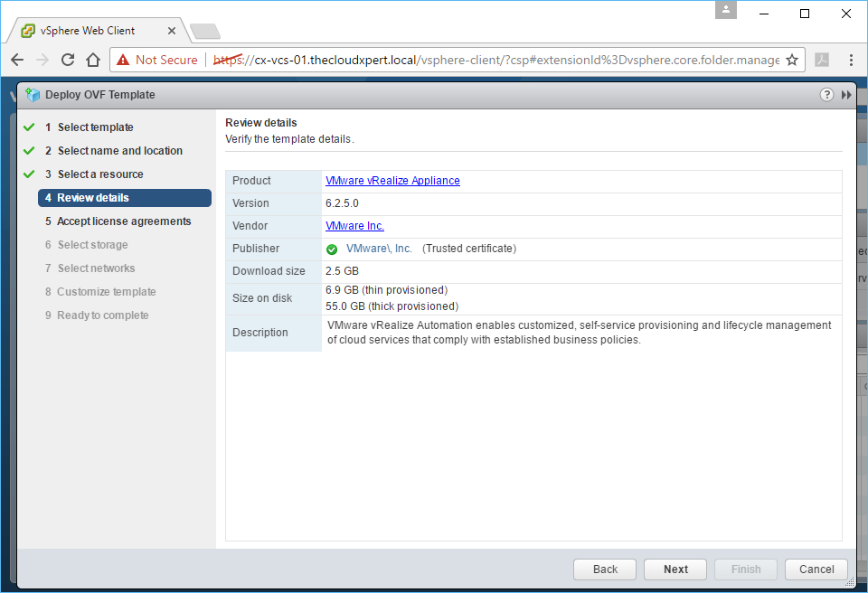Click Next to continue the wizard
The width and height of the screenshot is (868, 593).
coord(675,569)
